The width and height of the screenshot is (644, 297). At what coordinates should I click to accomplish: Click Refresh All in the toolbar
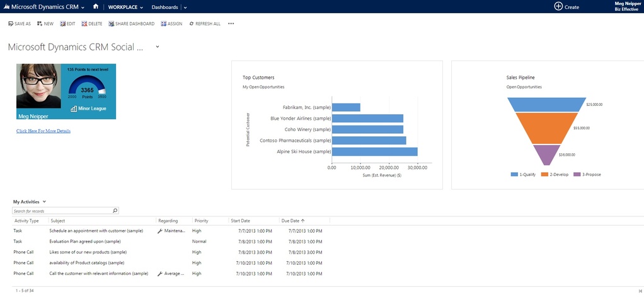click(205, 24)
